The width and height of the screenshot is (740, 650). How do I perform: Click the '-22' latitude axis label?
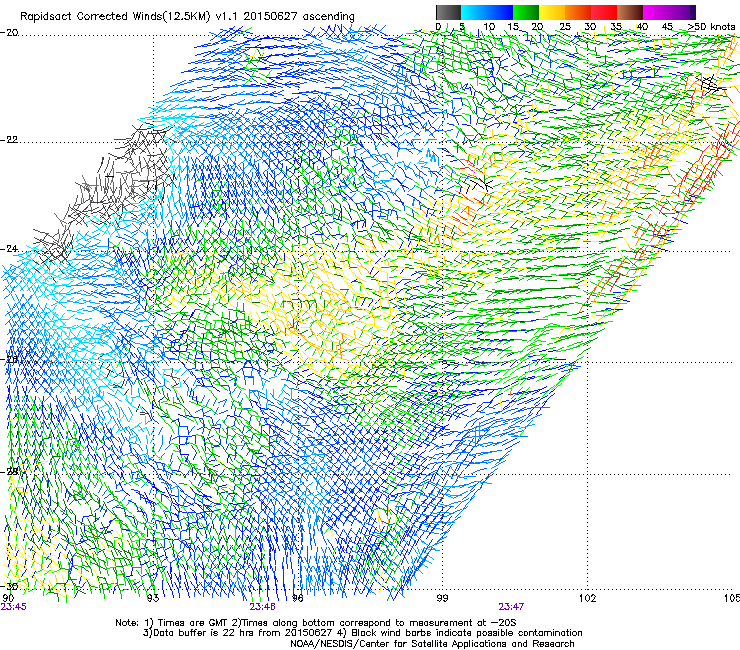(9, 140)
